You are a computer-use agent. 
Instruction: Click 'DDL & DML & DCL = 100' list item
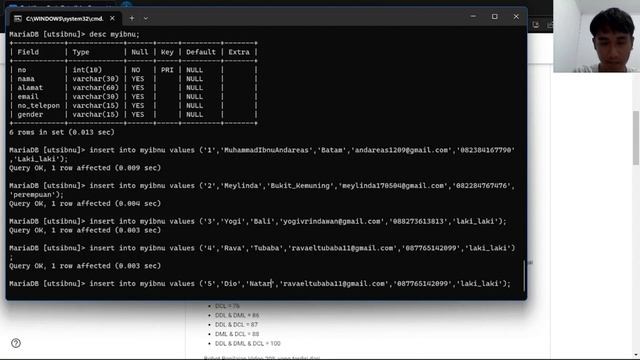tap(248, 344)
